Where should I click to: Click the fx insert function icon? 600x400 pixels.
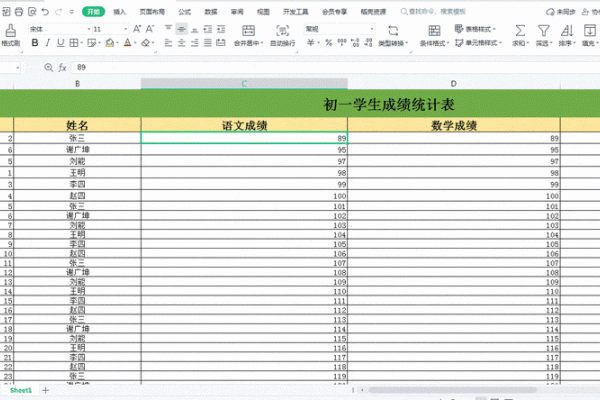tap(62, 68)
